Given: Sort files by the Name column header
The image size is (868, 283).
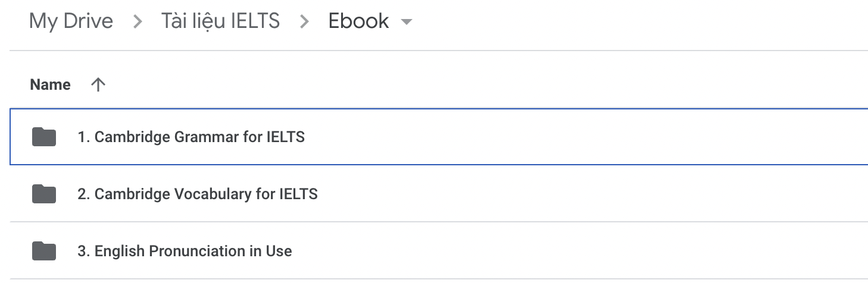Looking at the screenshot, I should click(51, 85).
